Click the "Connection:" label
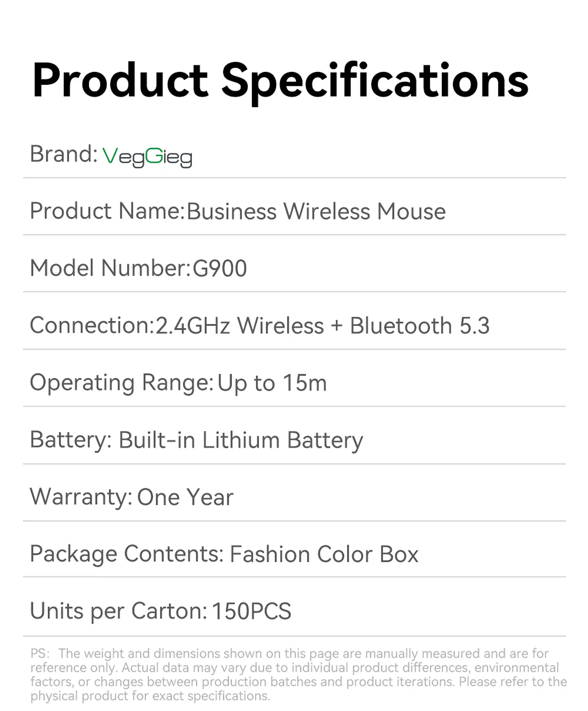Screen dimensions: 588x711 click(91, 326)
